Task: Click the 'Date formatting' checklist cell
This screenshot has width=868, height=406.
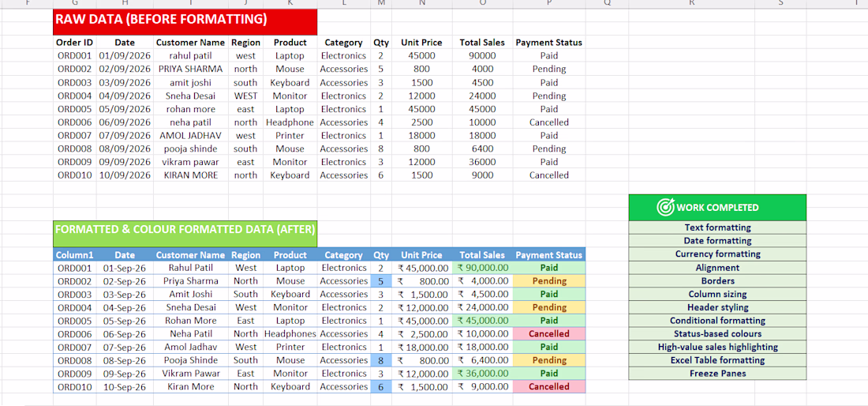Action: point(717,241)
